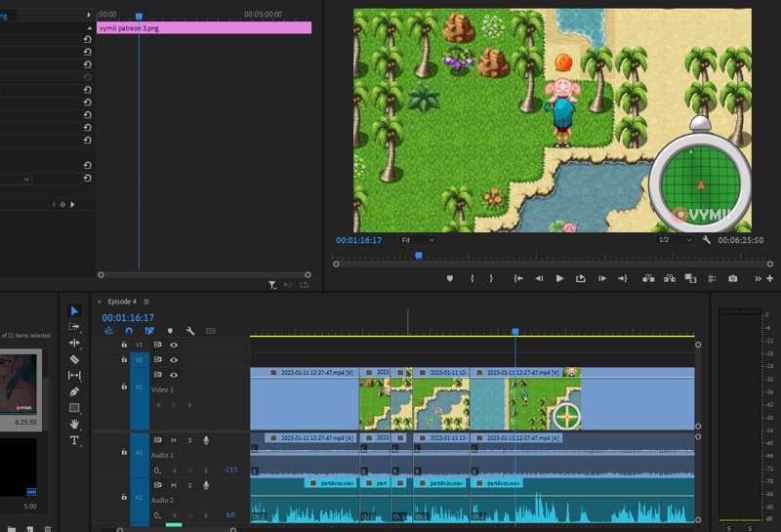
Task: Step back one frame
Action: pyautogui.click(x=539, y=278)
